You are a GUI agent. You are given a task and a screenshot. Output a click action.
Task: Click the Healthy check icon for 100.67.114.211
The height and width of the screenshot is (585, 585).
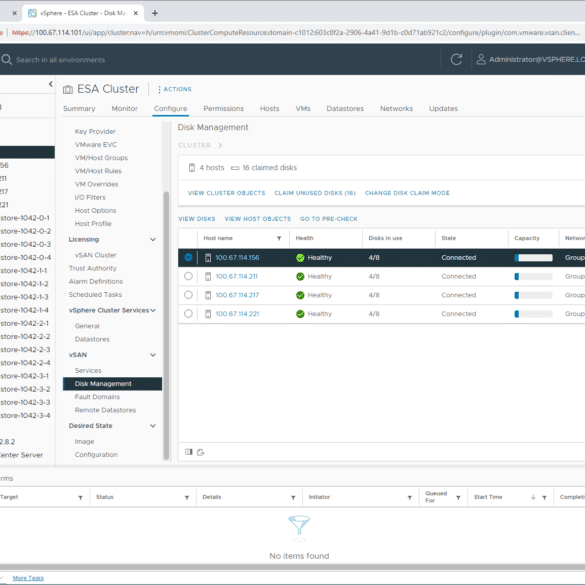tap(300, 276)
